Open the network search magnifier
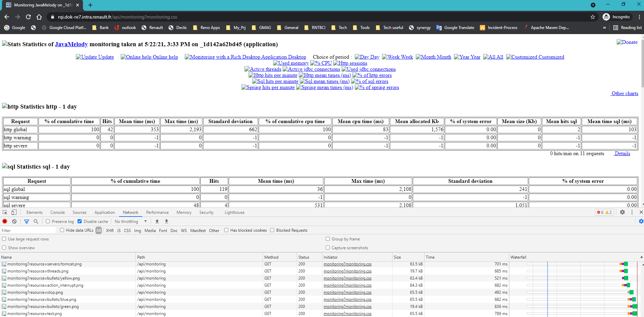The width and height of the screenshot is (644, 317). click(36, 222)
